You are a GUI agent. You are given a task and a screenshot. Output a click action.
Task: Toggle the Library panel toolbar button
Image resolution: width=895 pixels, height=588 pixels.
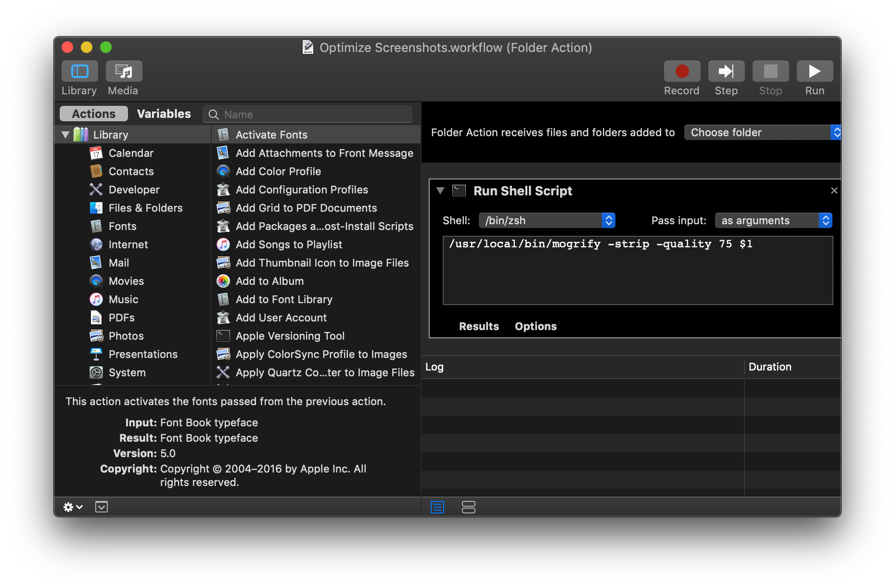(79, 71)
